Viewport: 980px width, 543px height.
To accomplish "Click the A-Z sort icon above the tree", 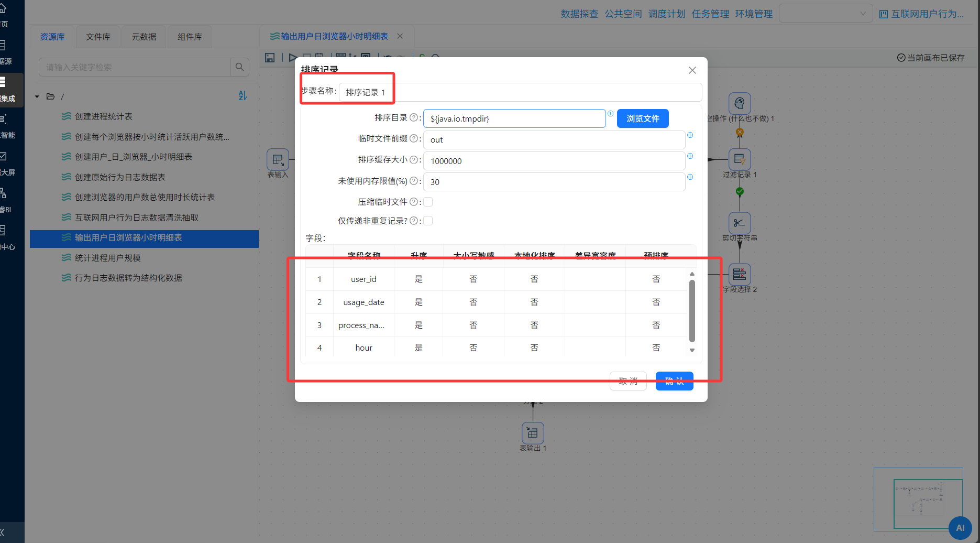I will coord(243,96).
